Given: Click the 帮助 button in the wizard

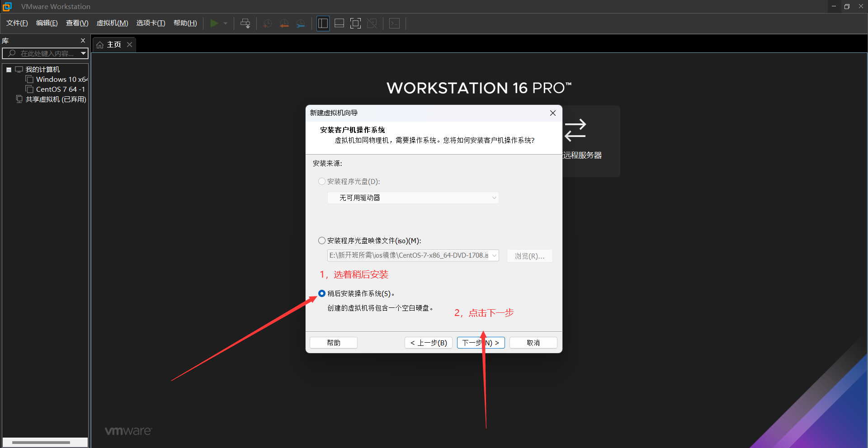Looking at the screenshot, I should point(334,343).
